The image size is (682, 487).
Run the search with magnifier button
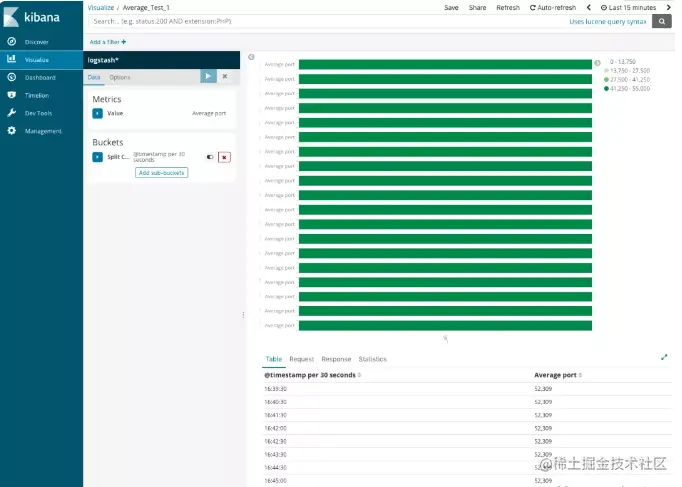662,21
